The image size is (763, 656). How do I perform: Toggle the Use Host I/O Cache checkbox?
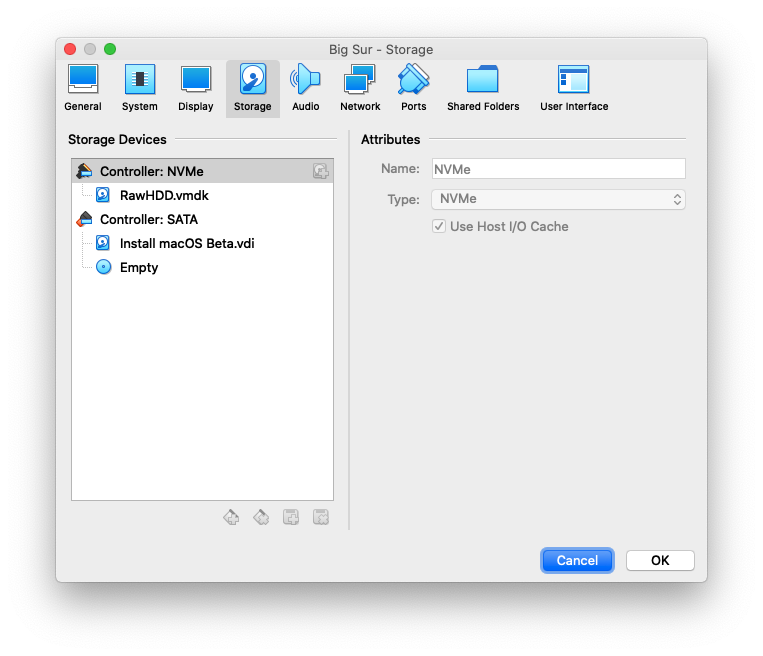click(438, 227)
